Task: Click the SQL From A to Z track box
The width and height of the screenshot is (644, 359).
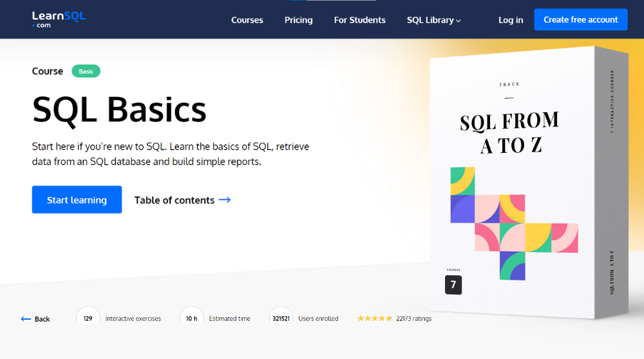Action: (529, 182)
